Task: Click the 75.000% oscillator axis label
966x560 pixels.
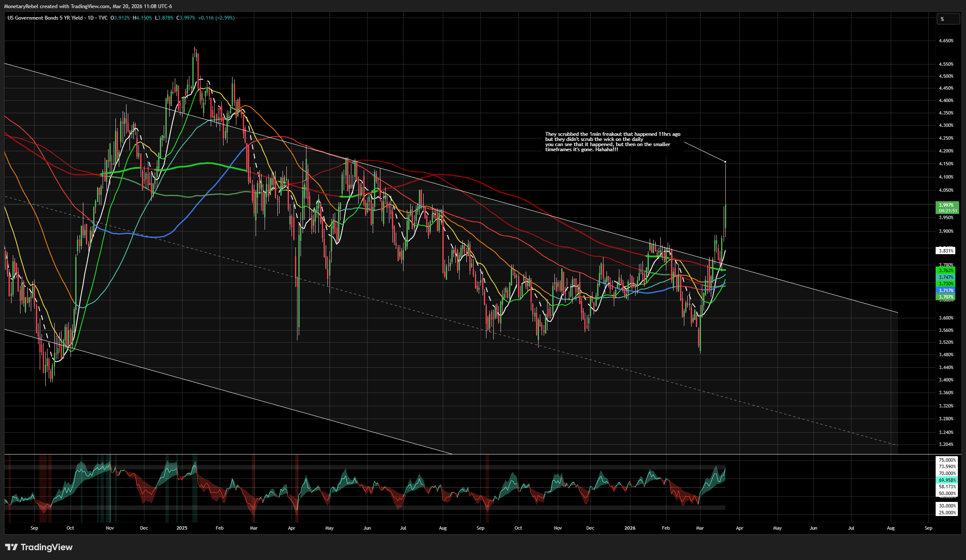Action: [x=947, y=460]
